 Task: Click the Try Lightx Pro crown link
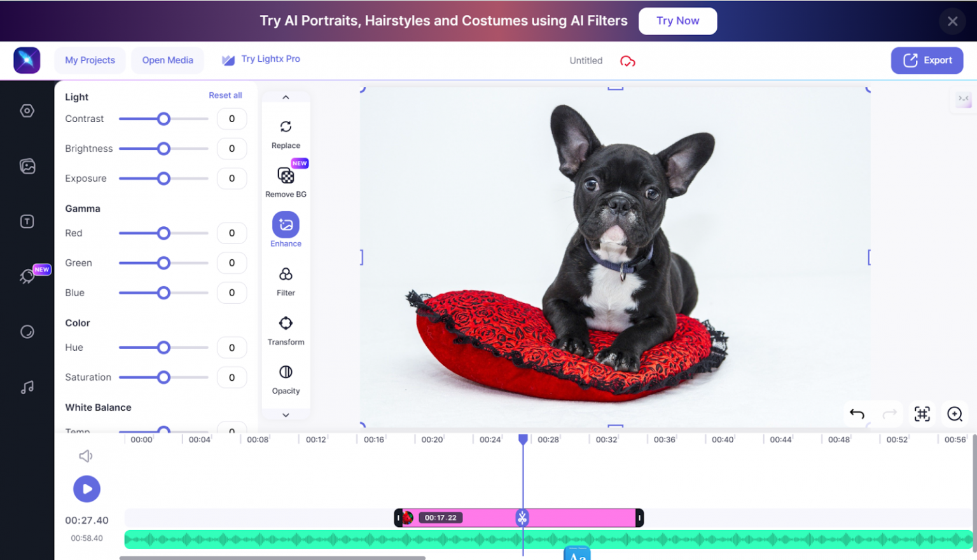coord(261,59)
